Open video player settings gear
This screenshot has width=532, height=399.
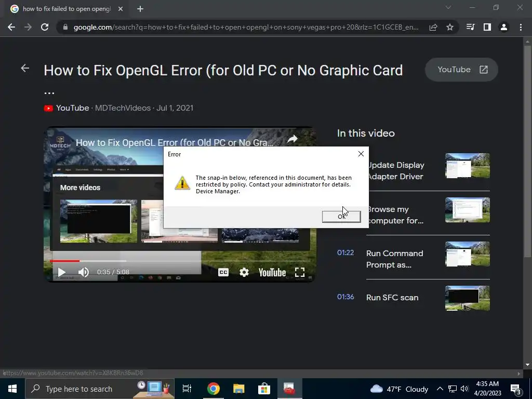pos(244,272)
